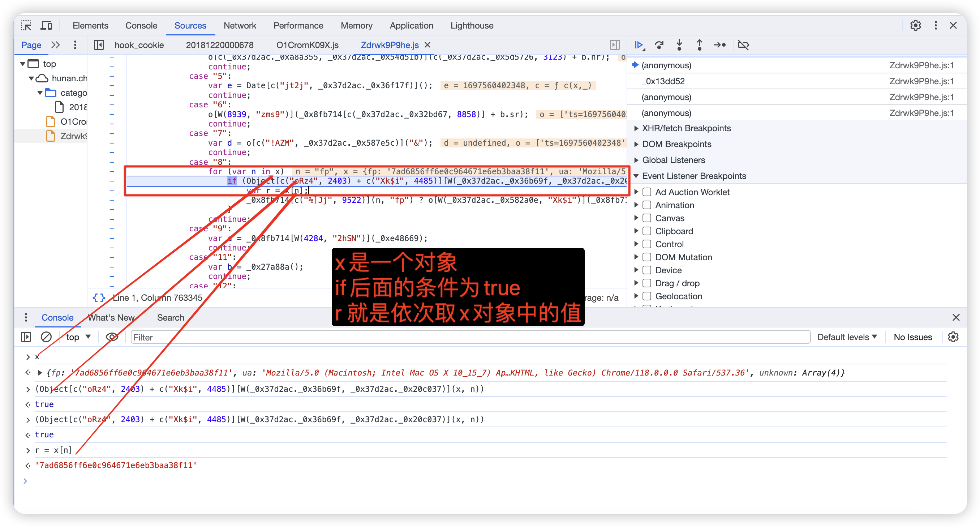Open the Memory tab

click(356, 26)
